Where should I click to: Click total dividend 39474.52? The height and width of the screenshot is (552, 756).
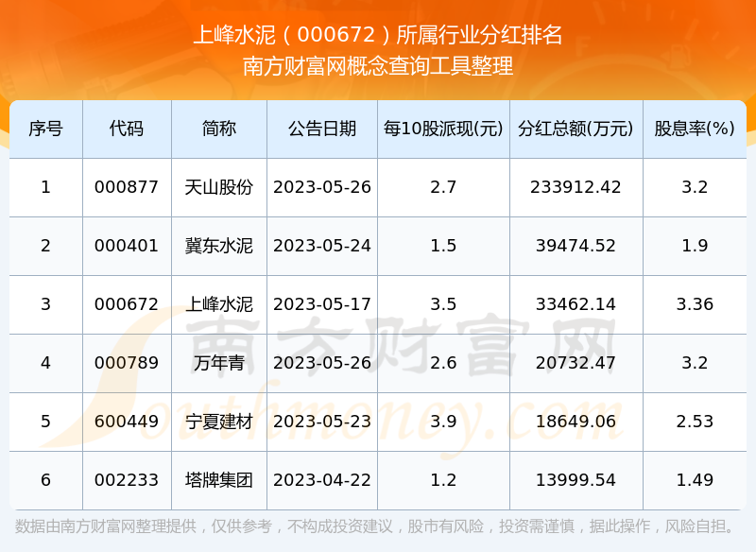point(576,246)
